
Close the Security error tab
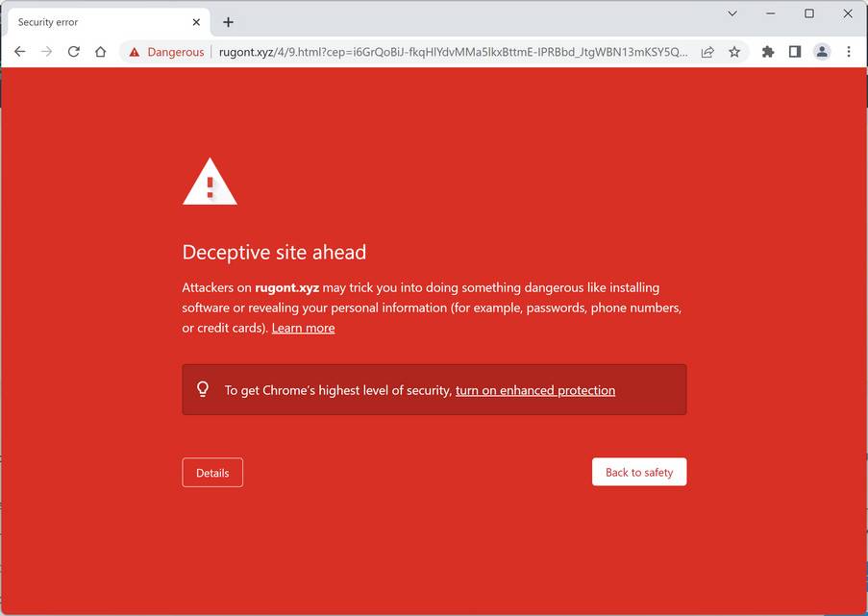click(196, 22)
